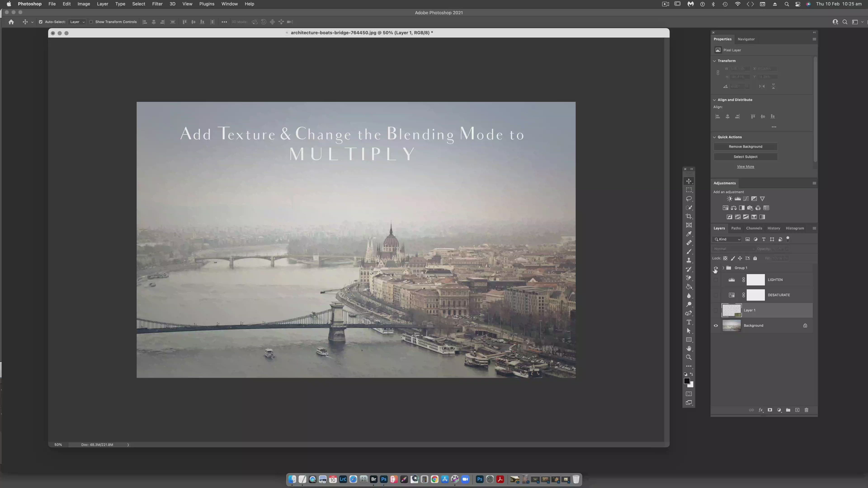Viewport: 868px width, 488px height.
Task: Expand the Group 1 folder
Action: 723,268
